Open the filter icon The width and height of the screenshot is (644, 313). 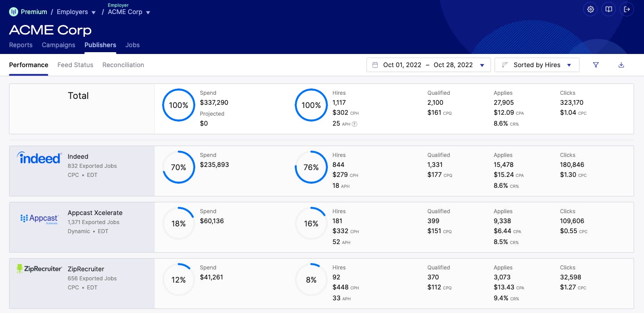pyautogui.click(x=595, y=65)
